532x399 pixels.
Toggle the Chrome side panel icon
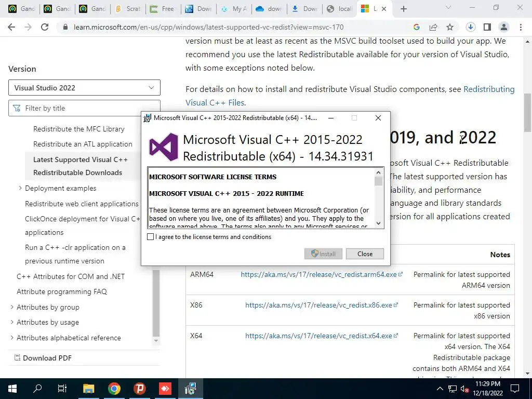click(487, 27)
